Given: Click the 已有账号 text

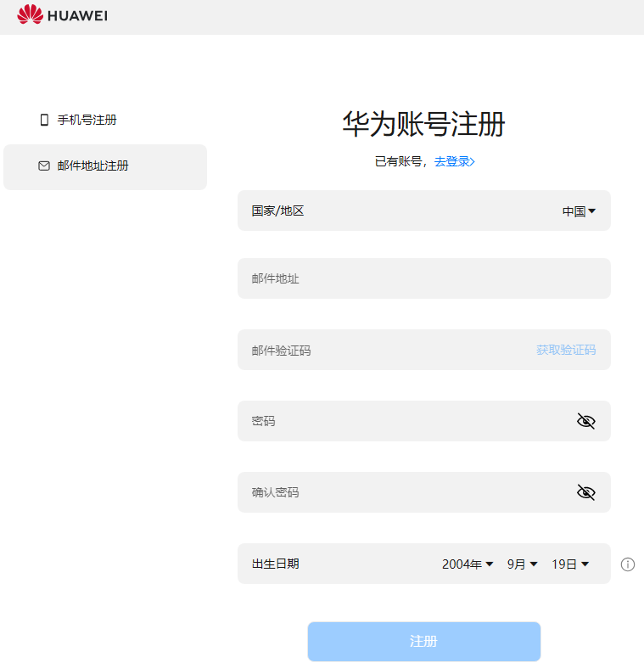Looking at the screenshot, I should [398, 161].
